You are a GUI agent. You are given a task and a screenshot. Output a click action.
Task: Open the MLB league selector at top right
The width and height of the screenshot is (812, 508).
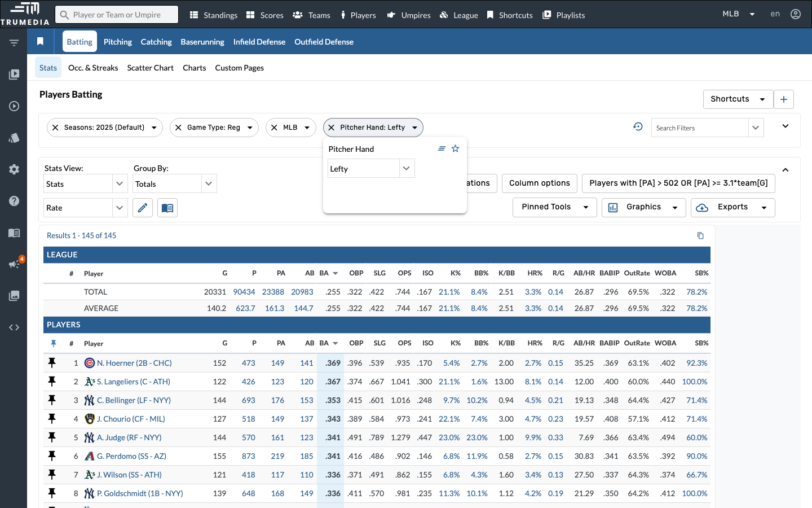pos(739,14)
